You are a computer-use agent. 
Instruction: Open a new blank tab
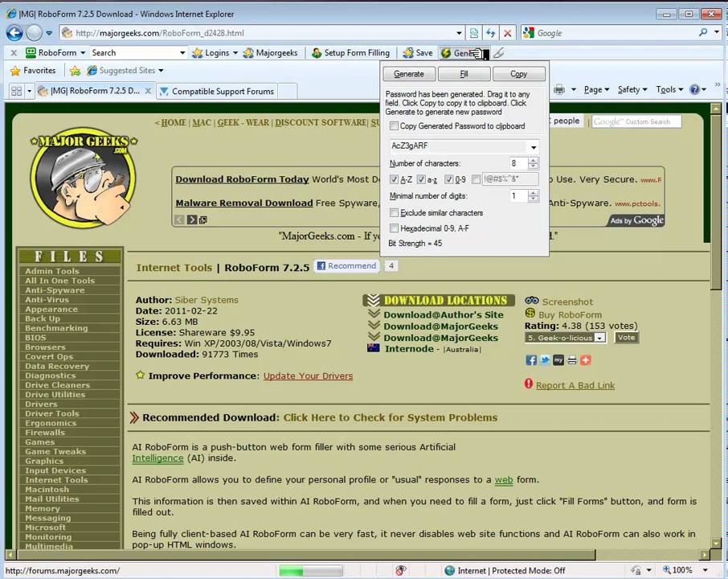[288, 91]
